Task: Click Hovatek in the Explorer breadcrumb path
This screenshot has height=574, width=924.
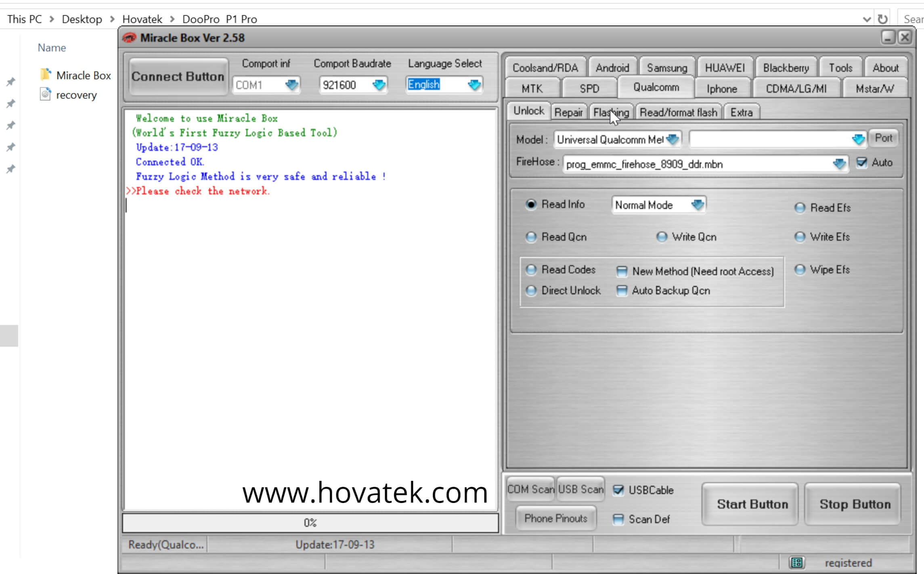Action: [142, 19]
